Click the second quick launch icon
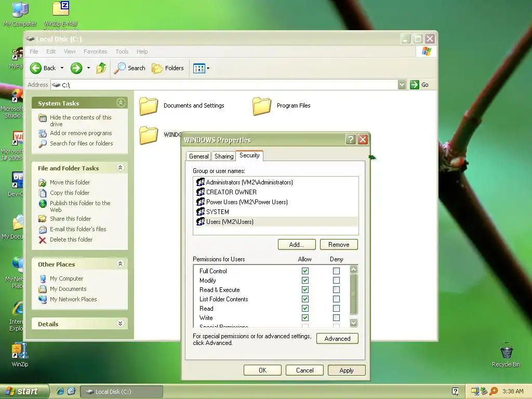The height and width of the screenshot is (399, 532). [71, 391]
